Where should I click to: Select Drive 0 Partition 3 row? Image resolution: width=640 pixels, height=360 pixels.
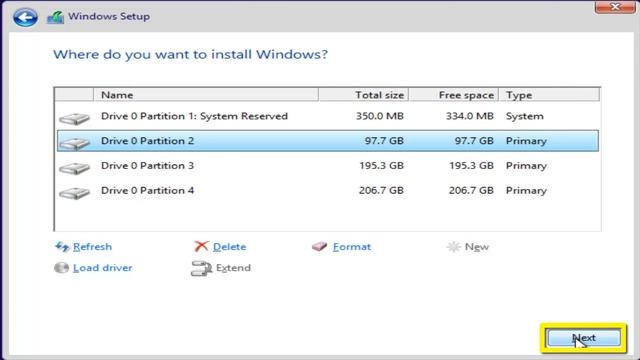(x=328, y=166)
